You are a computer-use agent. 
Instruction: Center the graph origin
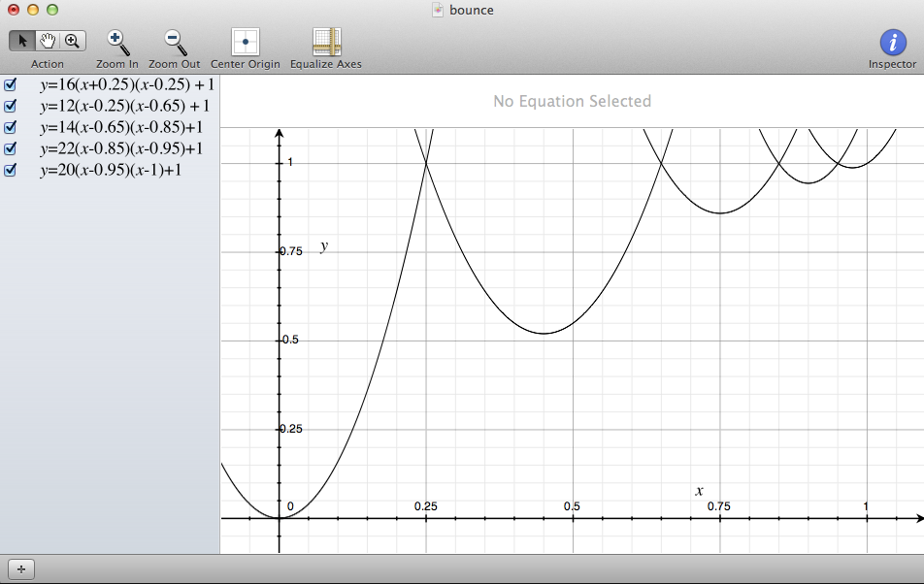point(245,42)
